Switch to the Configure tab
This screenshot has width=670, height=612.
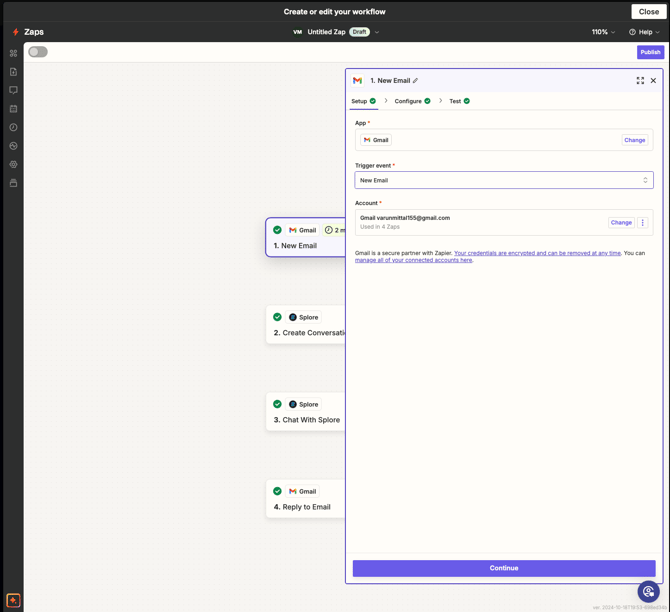tap(412, 101)
